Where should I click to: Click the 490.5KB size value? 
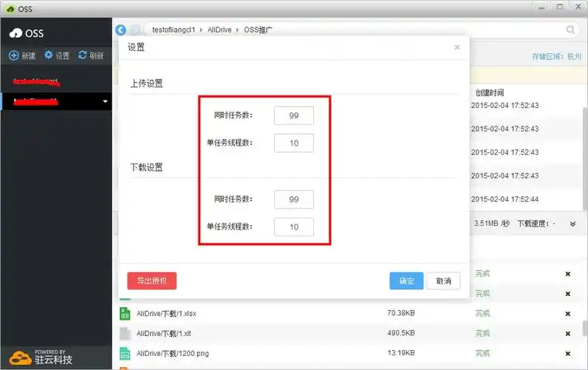click(401, 333)
